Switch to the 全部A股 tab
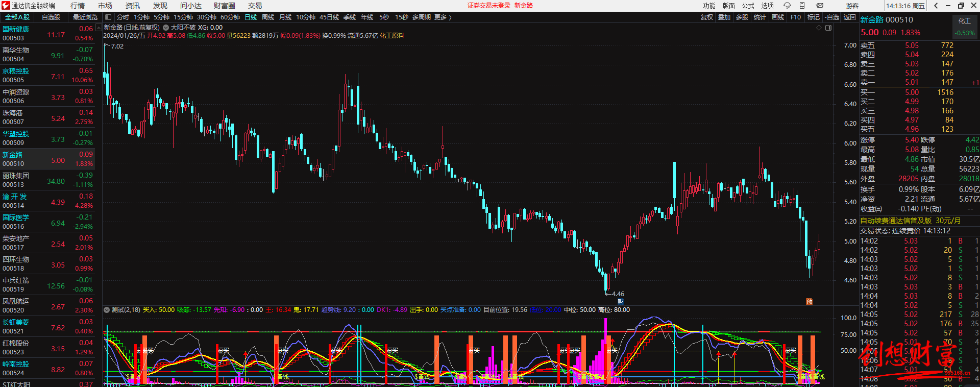 tap(17, 17)
